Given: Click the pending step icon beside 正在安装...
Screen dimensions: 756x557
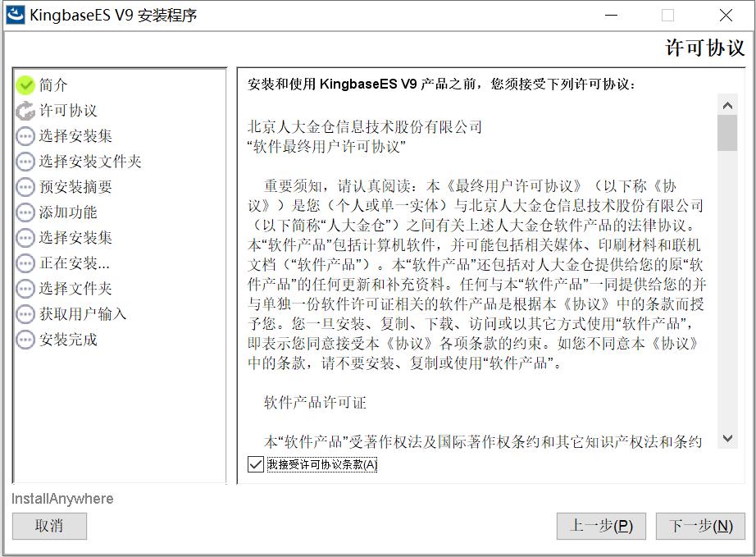Looking at the screenshot, I should click(x=25, y=263).
